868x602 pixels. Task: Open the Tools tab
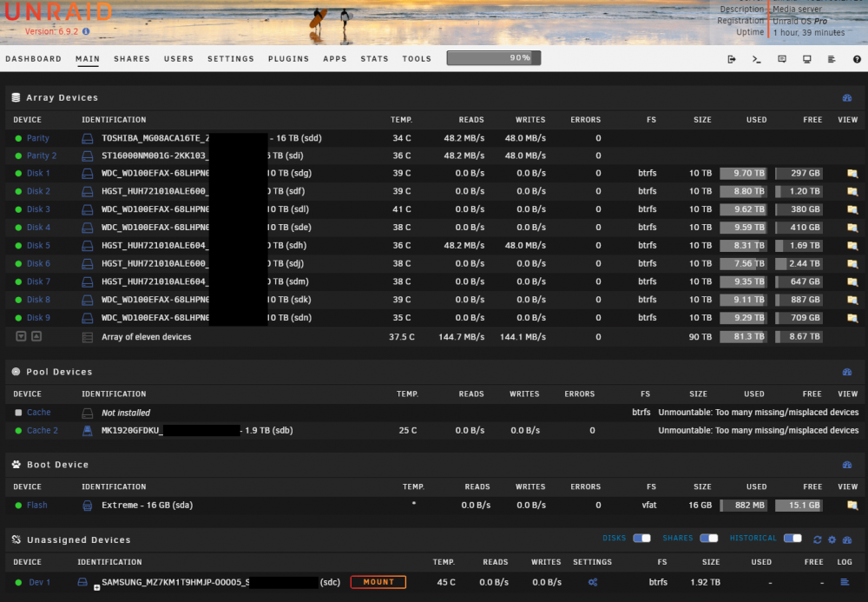[x=417, y=59]
